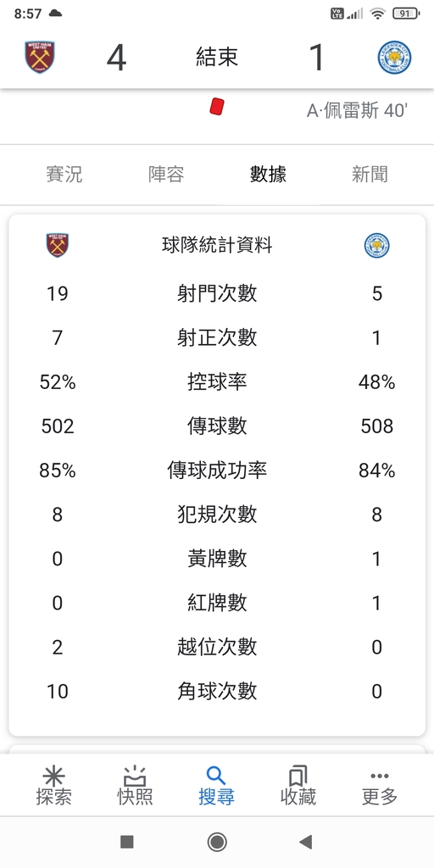Switch to the 賽況 tab
The image size is (434, 868).
click(64, 175)
